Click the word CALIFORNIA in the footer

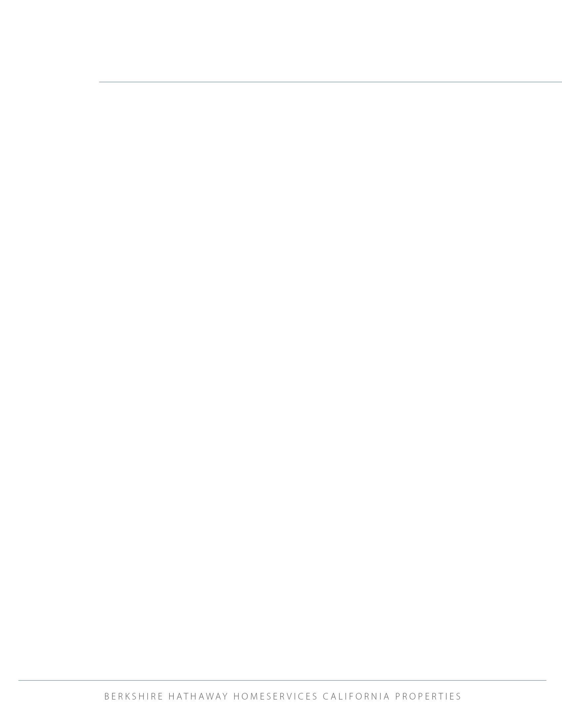[x=357, y=696]
